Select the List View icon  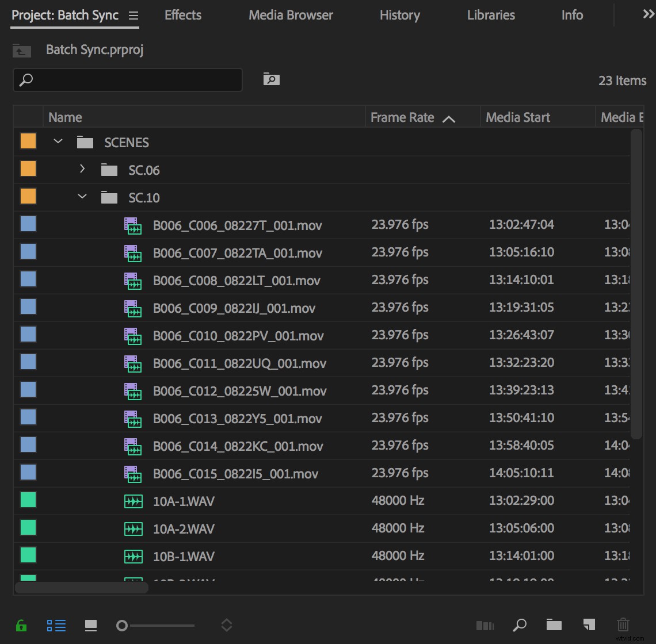[56, 625]
